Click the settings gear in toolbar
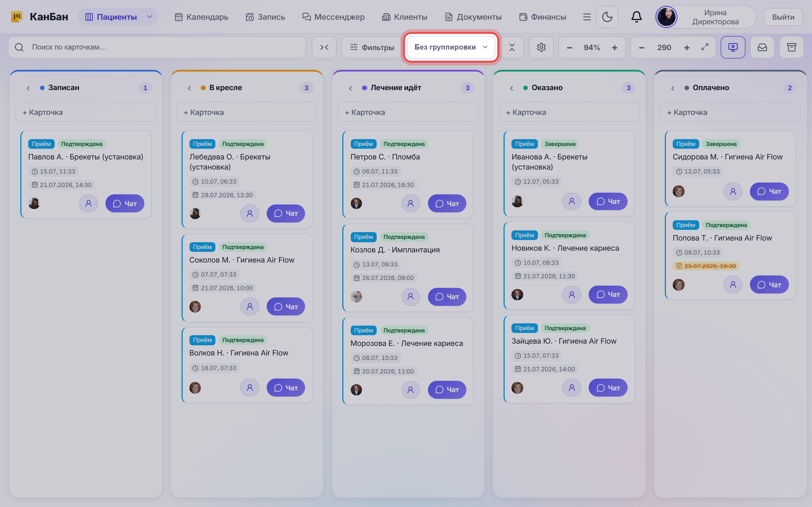This screenshot has height=507, width=812. [541, 47]
